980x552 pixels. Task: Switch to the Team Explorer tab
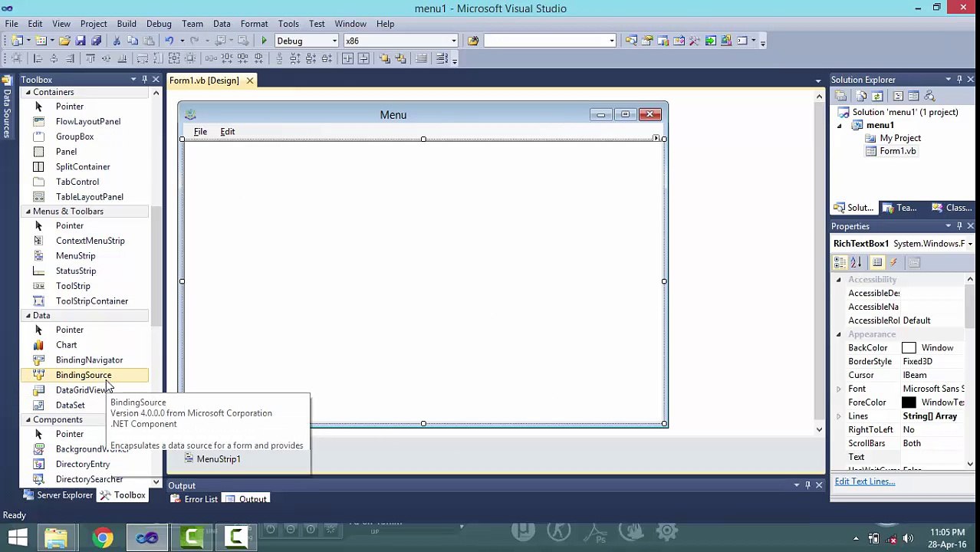point(899,208)
